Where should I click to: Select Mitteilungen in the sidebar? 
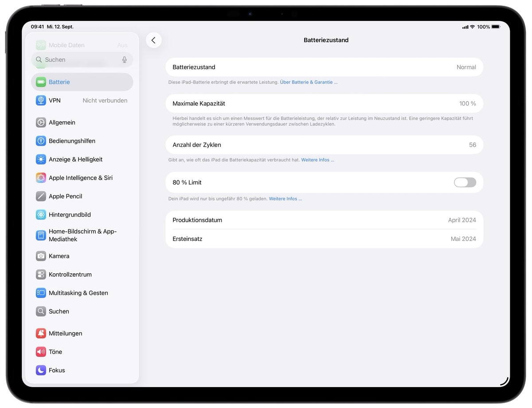65,333
